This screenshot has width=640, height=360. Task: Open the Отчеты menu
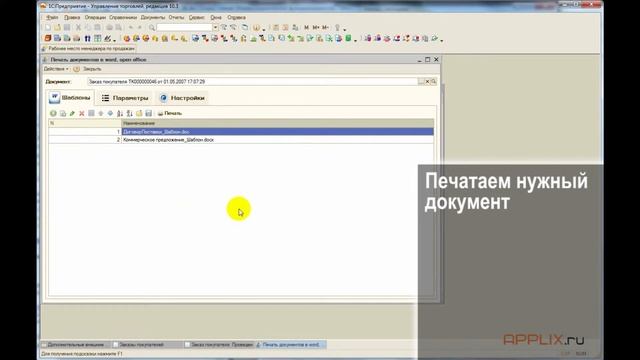[x=176, y=18]
